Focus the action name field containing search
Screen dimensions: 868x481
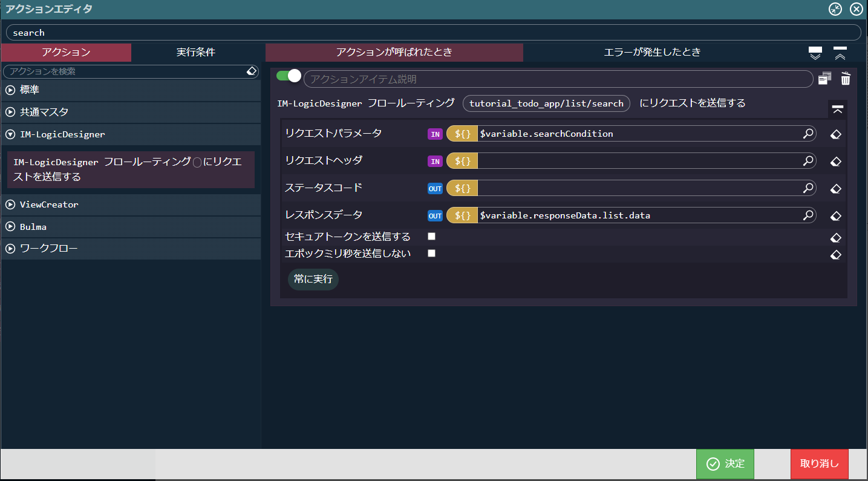(433, 33)
